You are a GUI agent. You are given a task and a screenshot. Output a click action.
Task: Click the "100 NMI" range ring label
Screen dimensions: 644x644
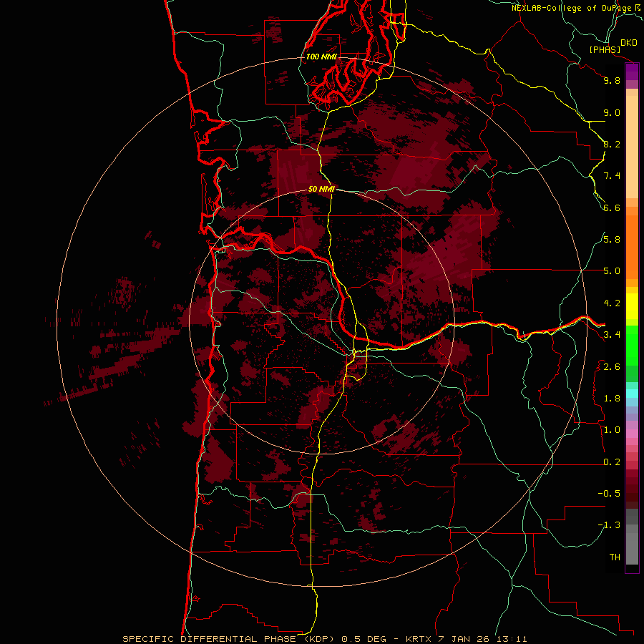coord(321,57)
